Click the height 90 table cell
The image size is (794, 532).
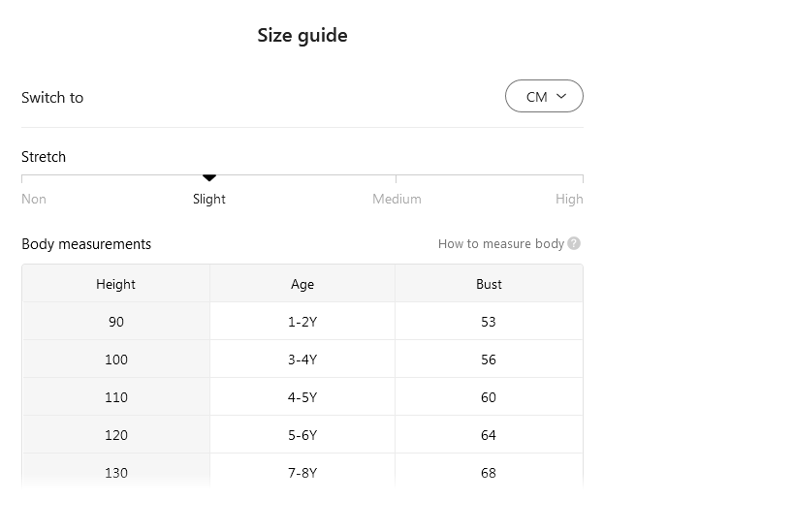click(115, 322)
